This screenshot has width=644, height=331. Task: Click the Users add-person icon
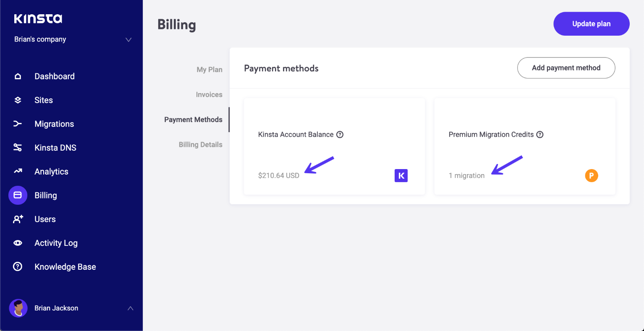pos(18,219)
